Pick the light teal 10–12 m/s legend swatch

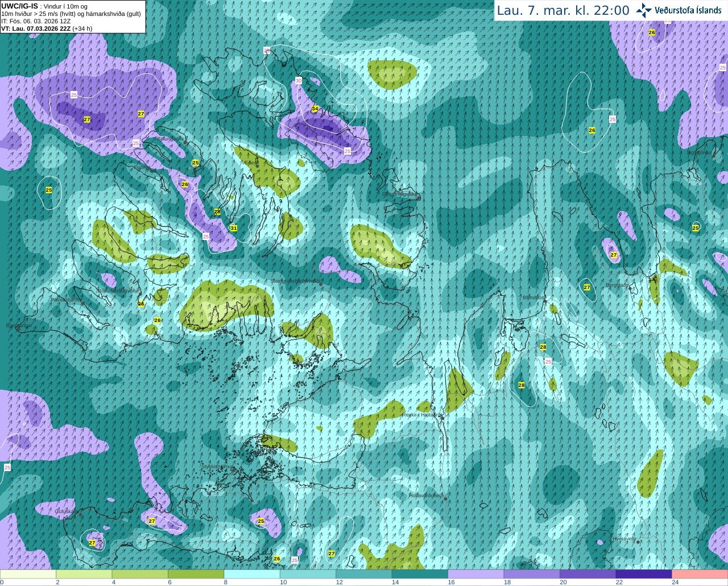point(308,574)
